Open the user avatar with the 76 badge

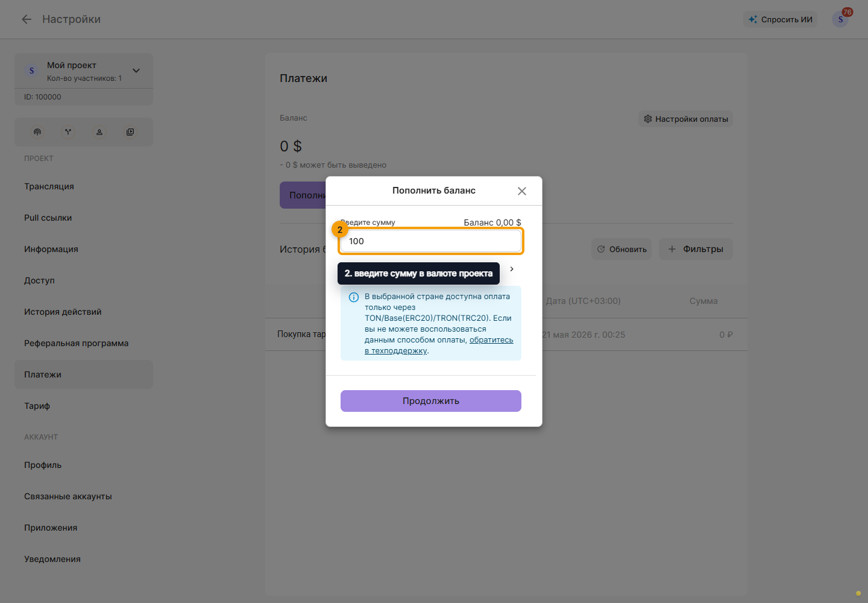coord(840,19)
